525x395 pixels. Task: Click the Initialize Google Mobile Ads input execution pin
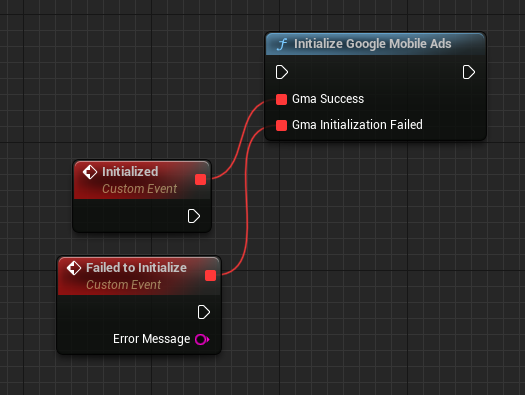tap(282, 72)
